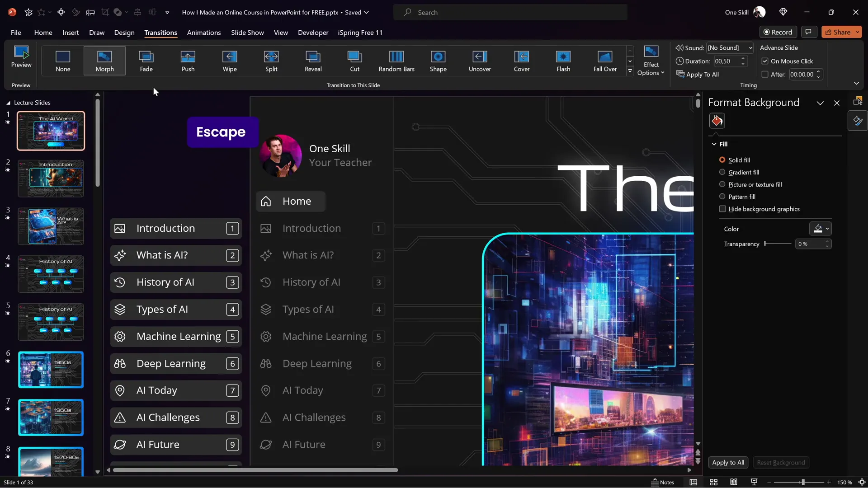
Task: Select the Gradient fill radio button
Action: pyautogui.click(x=722, y=172)
